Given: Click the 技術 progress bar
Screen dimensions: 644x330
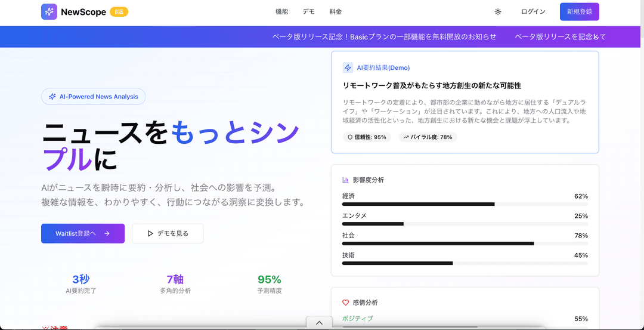Looking at the screenshot, I should [x=465, y=263].
